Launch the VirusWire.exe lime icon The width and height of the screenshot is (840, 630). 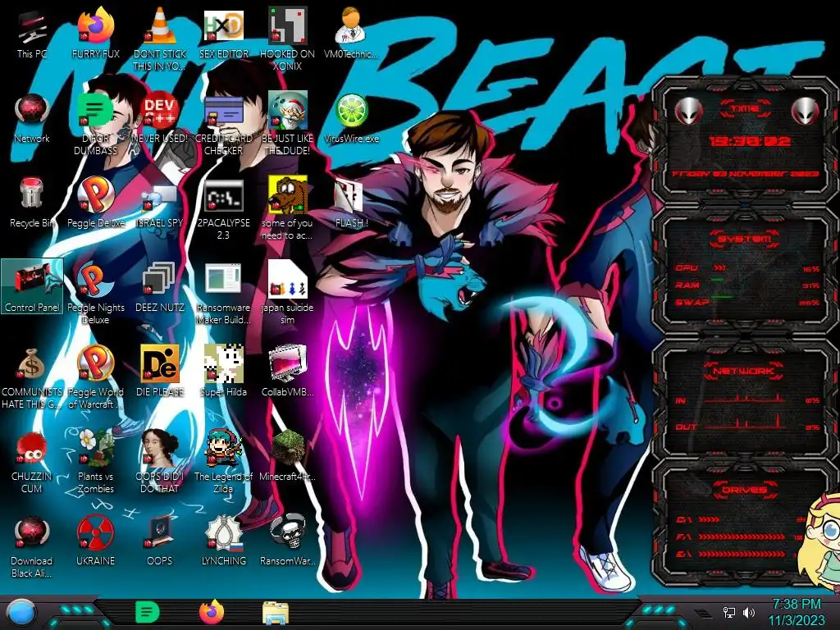point(351,119)
